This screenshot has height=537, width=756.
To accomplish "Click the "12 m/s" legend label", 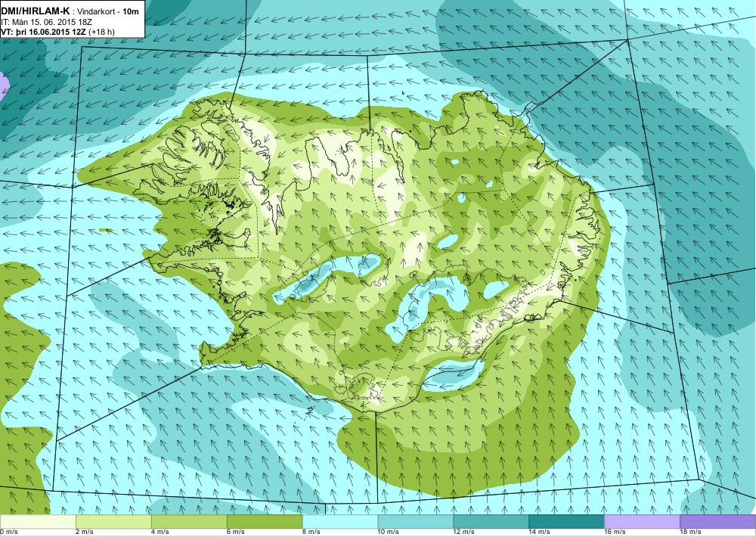I will pyautogui.click(x=464, y=532).
